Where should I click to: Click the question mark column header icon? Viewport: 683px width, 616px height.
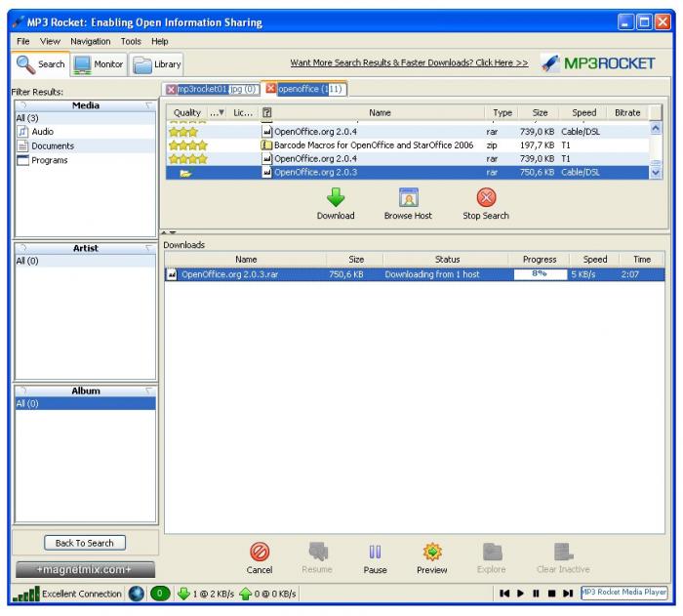[266, 113]
